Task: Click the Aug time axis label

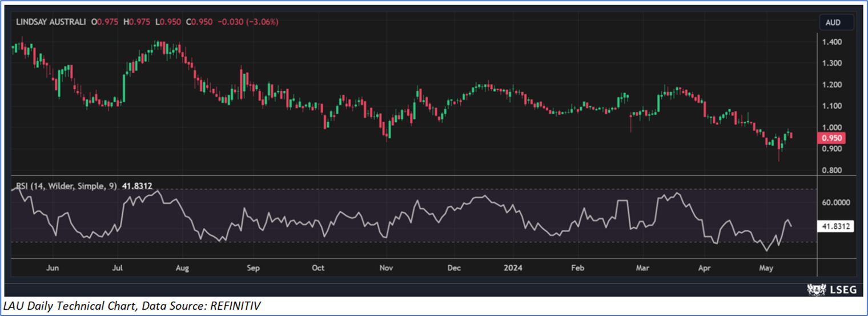Action: pos(182,267)
